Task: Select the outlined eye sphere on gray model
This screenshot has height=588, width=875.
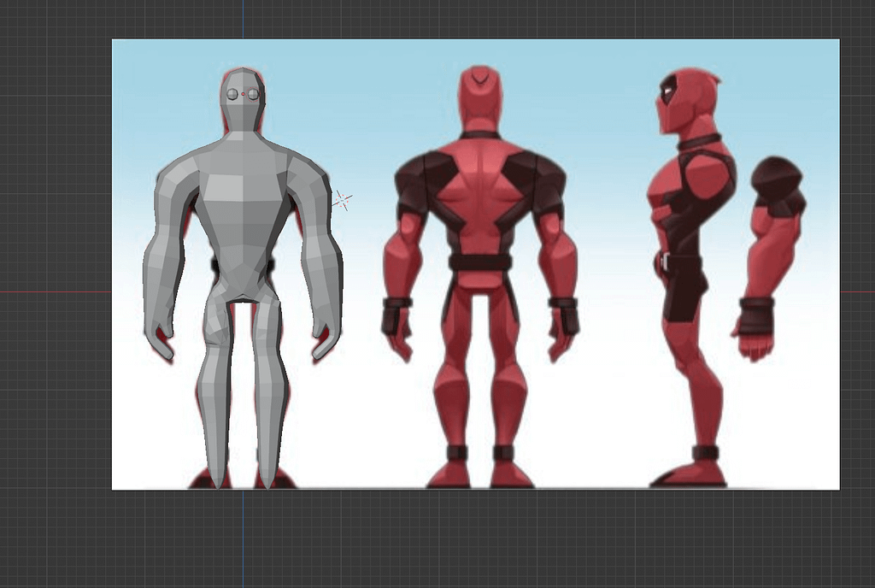Action: coord(253,94)
